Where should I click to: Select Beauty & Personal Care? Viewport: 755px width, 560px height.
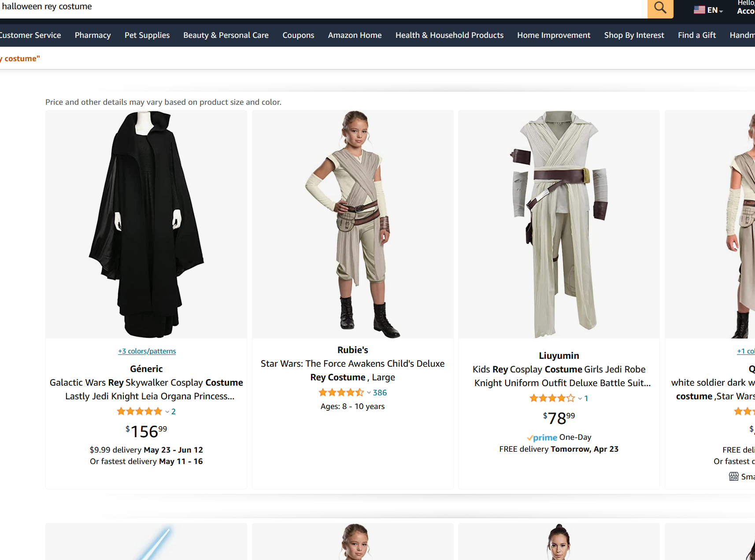pos(226,35)
